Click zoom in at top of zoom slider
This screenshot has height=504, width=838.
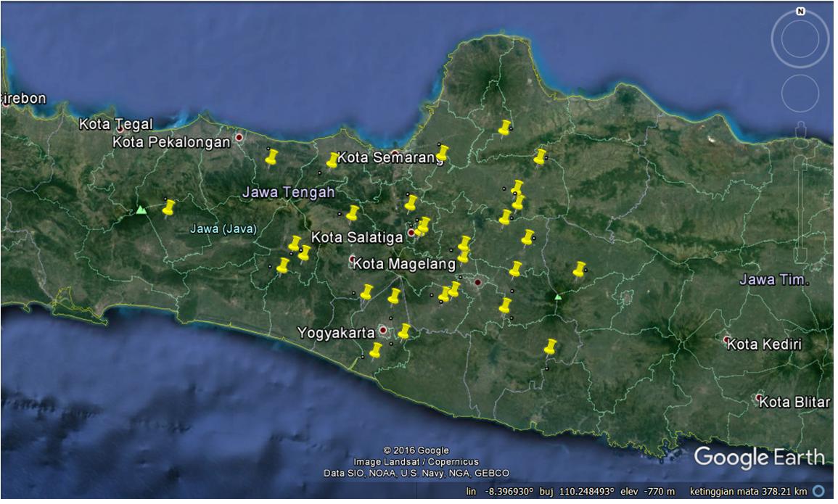point(801,157)
